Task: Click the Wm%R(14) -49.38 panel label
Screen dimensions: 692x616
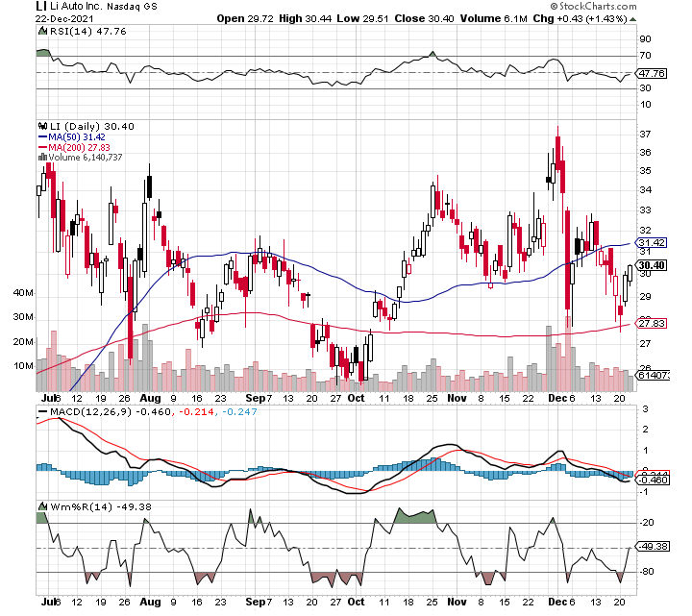Action: tap(101, 506)
